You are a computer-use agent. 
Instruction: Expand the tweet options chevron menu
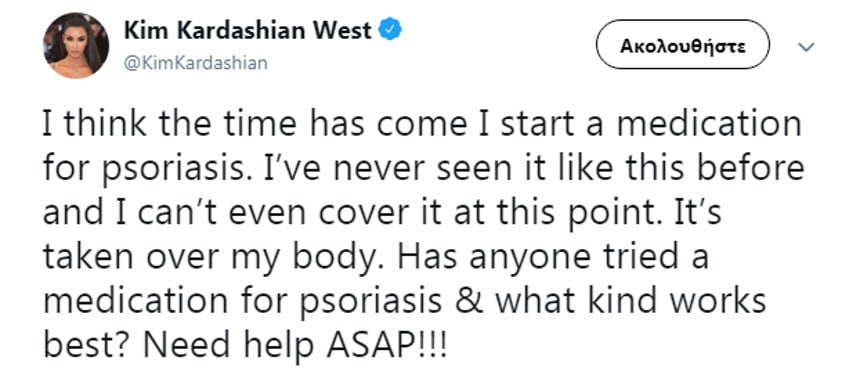(x=806, y=48)
